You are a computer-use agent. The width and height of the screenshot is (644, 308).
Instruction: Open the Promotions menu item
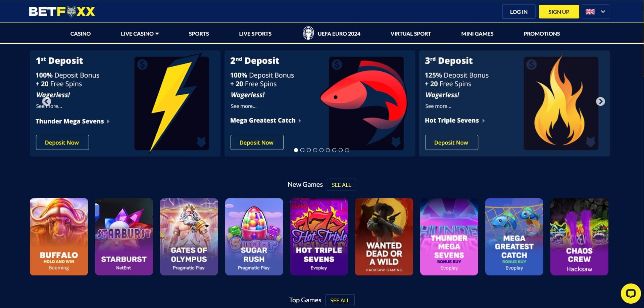pos(542,34)
